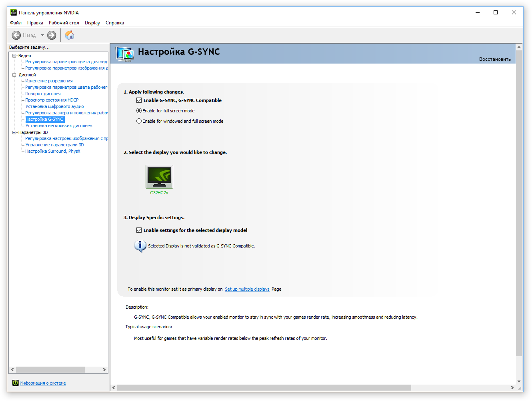Close the NVIDIA Control Panel window
Image resolution: width=532 pixels, height=401 pixels.
pos(514,12)
